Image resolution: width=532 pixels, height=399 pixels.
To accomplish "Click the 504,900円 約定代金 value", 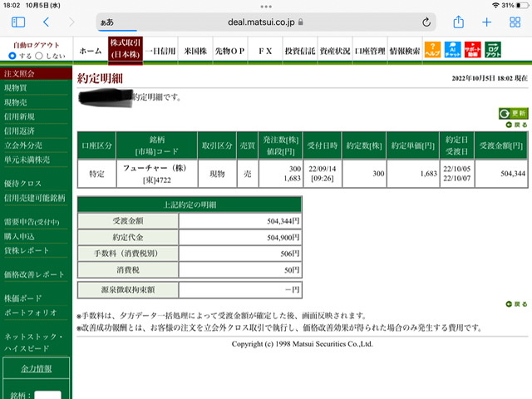I will pyautogui.click(x=283, y=238).
